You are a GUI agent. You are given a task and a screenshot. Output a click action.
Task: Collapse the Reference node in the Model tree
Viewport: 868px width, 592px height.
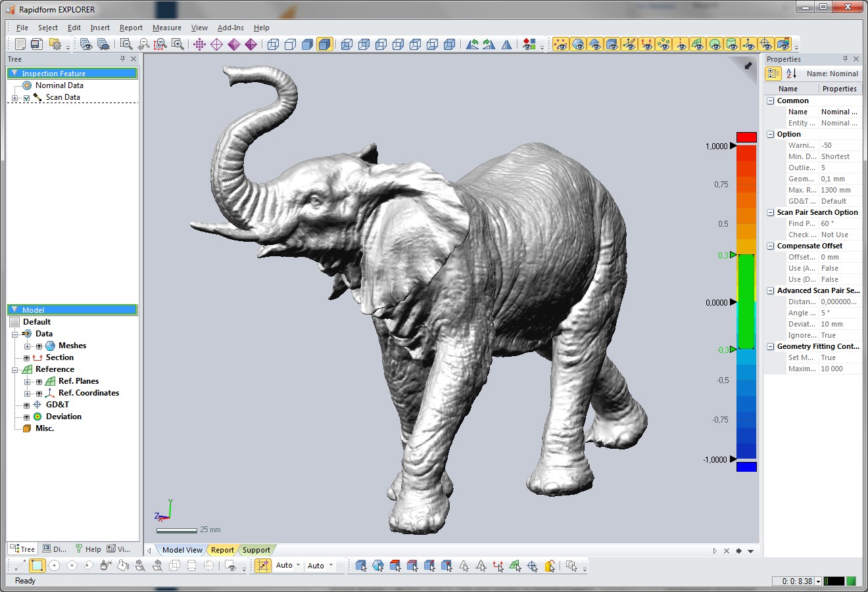click(14, 370)
